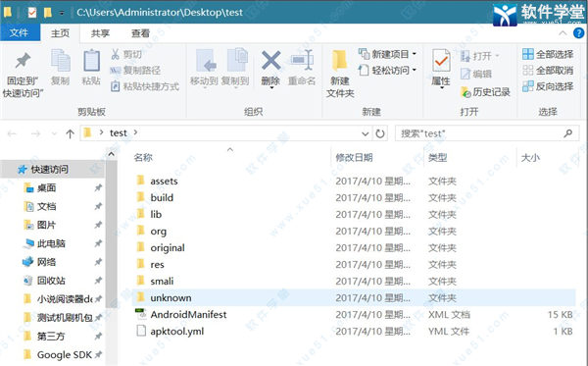The width and height of the screenshot is (588, 366).
Task: Click the Cut scissors option
Action: pyautogui.click(x=126, y=54)
